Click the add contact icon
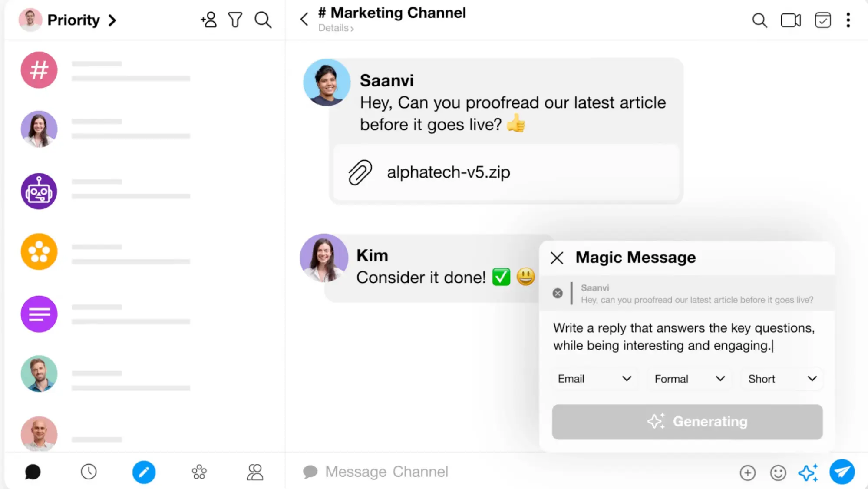Viewport: 868px width, 489px height. [x=209, y=20]
